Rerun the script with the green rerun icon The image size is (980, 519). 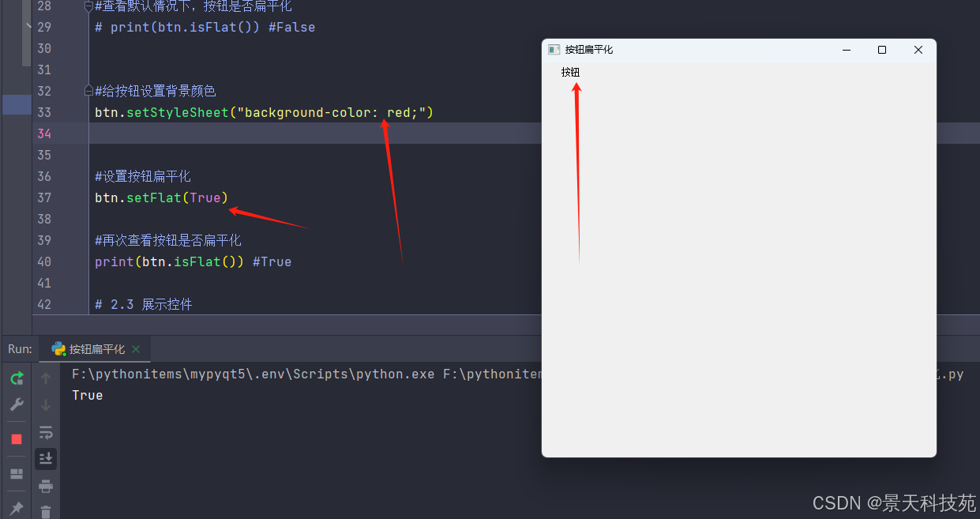[x=17, y=378]
